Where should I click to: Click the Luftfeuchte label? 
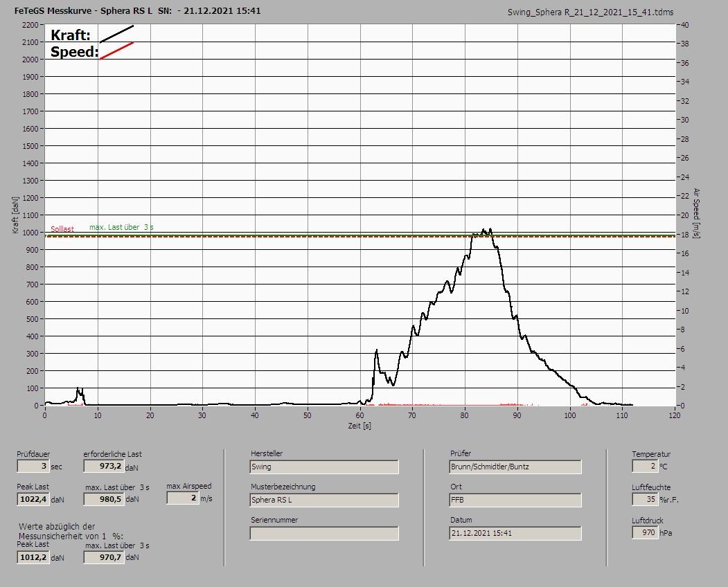[x=651, y=487]
